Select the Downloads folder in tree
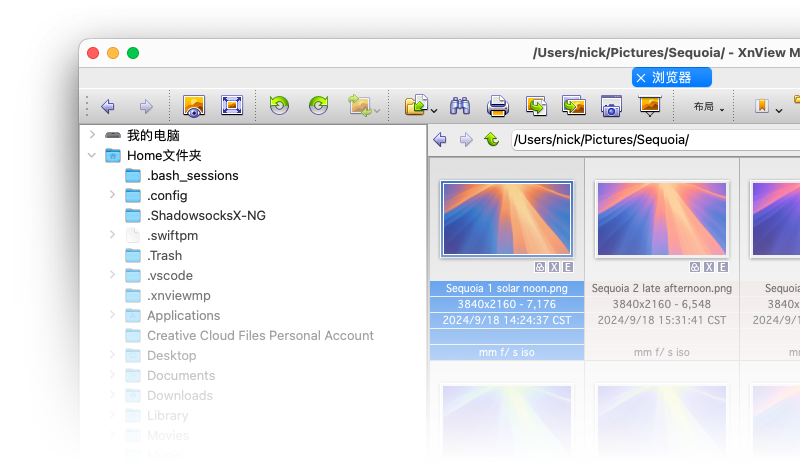Screen dimensions: 800x465 (x=180, y=395)
